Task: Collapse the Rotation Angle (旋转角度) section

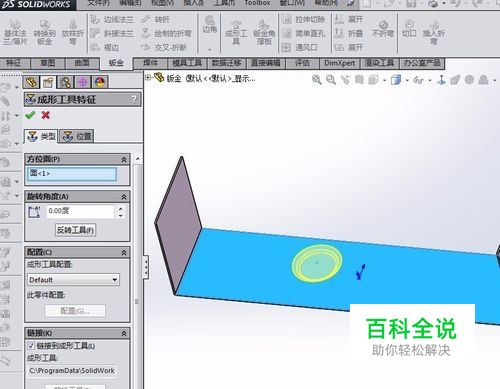Action: tap(124, 197)
